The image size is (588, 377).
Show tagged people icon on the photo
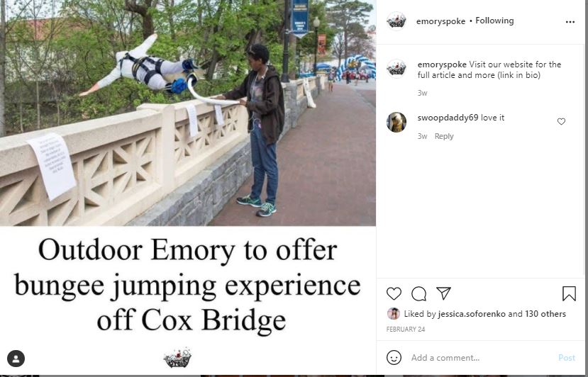pos(16,359)
